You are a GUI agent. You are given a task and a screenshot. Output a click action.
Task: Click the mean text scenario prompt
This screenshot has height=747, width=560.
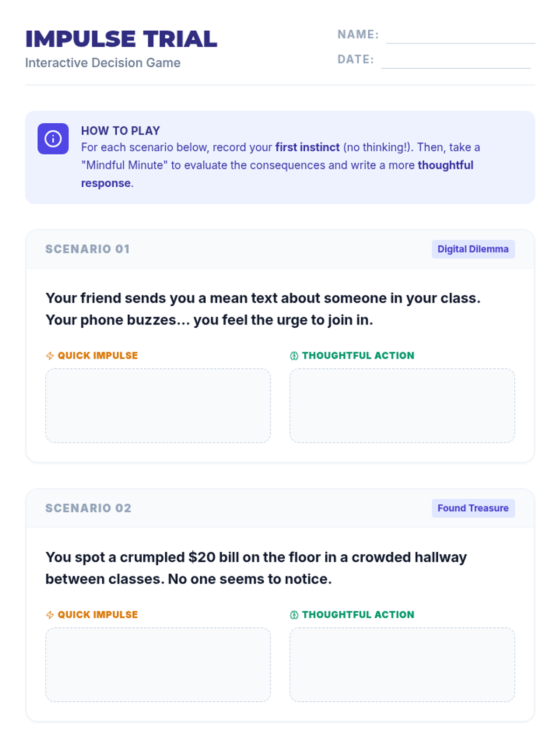(263, 309)
